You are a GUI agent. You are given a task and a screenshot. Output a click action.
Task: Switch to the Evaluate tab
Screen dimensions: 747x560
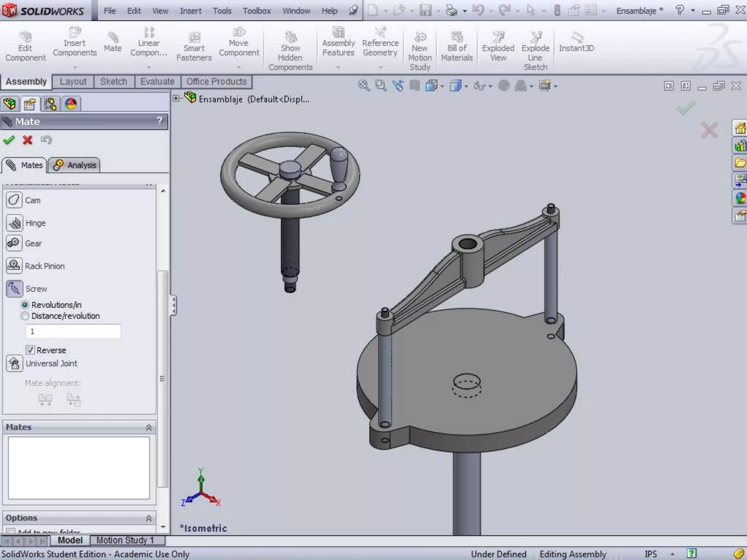point(157,82)
